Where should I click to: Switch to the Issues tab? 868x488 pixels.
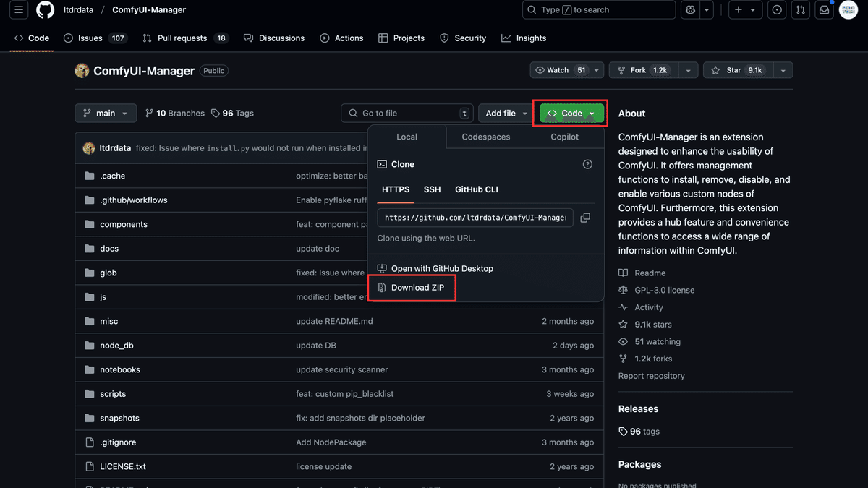pyautogui.click(x=95, y=38)
